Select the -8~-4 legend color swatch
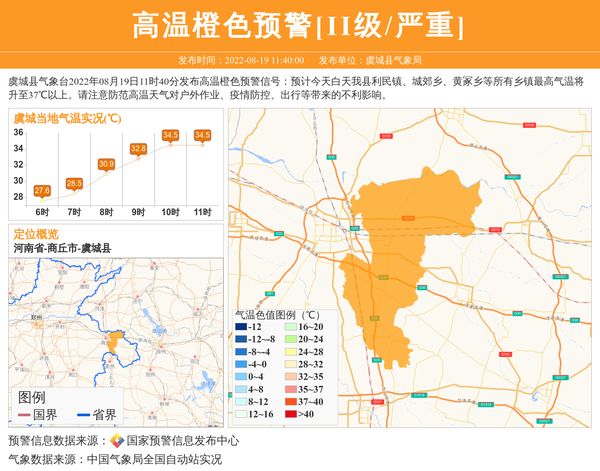600x471 pixels. [x=241, y=352]
